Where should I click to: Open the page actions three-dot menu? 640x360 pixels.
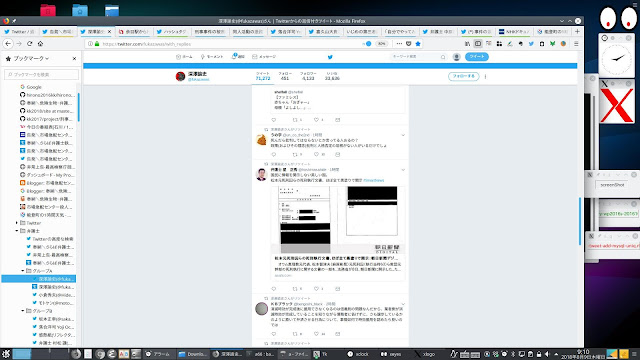click(399, 44)
